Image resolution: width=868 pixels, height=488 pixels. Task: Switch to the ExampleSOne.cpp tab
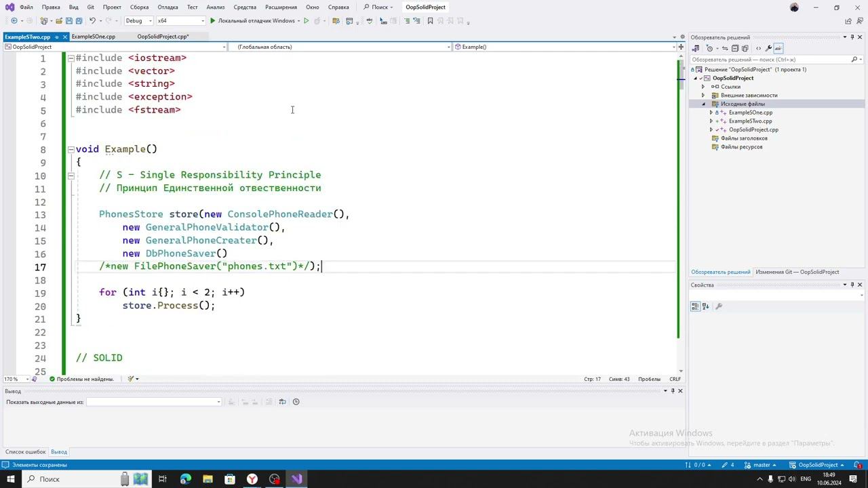pos(93,37)
